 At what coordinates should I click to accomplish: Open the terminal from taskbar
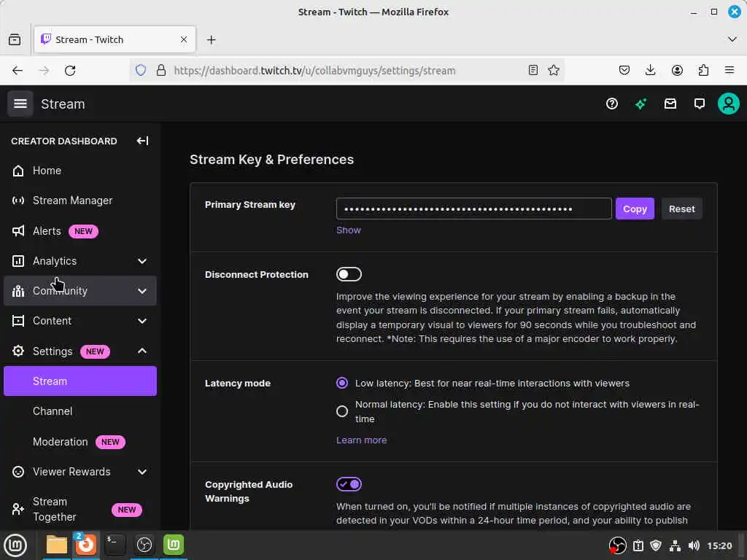[x=115, y=545]
